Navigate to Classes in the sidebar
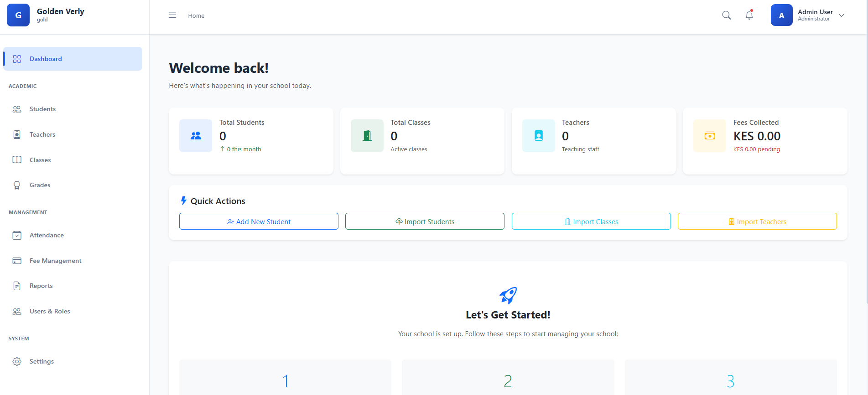The height and width of the screenshot is (395, 868). (73, 160)
